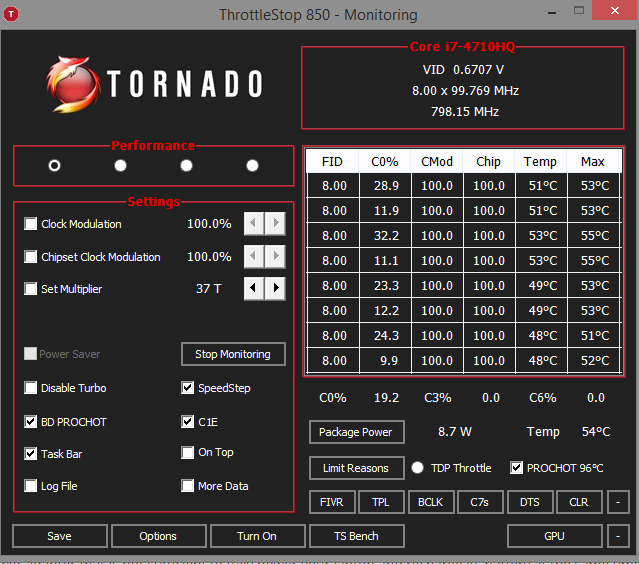The width and height of the screenshot is (639, 564).
Task: Click the Max column header
Action: click(593, 161)
